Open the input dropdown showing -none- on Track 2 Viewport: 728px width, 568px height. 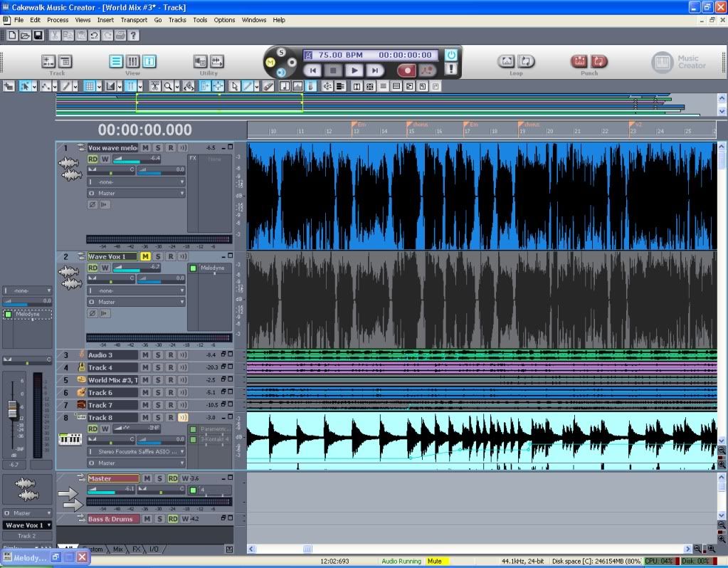(136, 290)
